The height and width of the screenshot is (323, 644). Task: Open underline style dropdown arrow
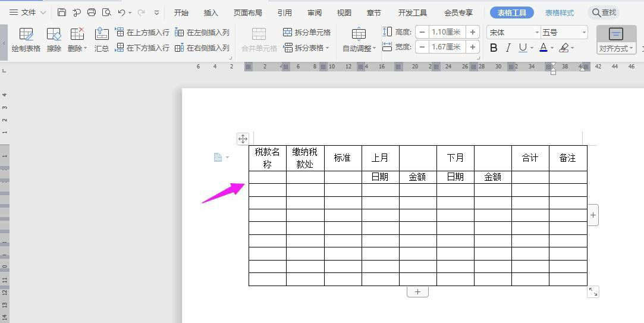pos(532,49)
